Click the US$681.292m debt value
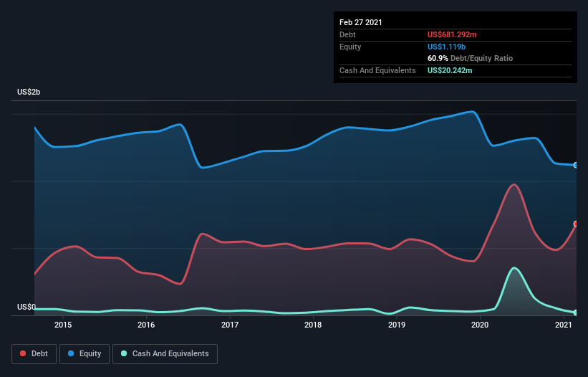588x377 pixels. [452, 34]
